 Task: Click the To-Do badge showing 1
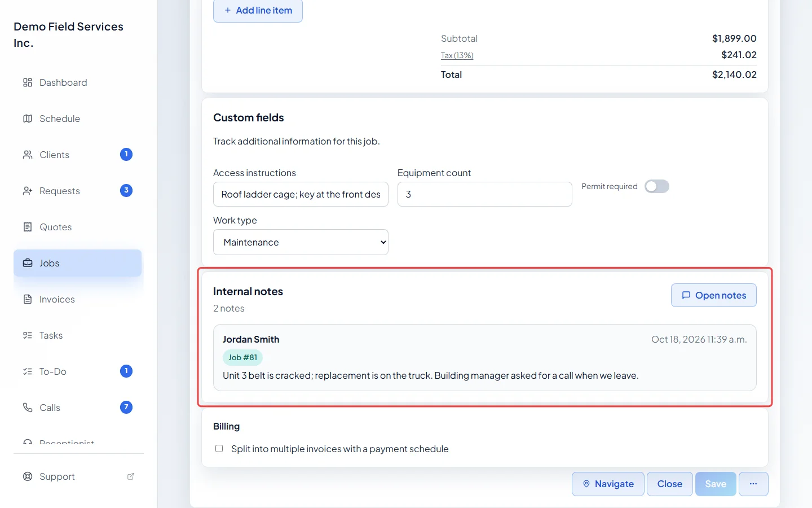point(126,371)
